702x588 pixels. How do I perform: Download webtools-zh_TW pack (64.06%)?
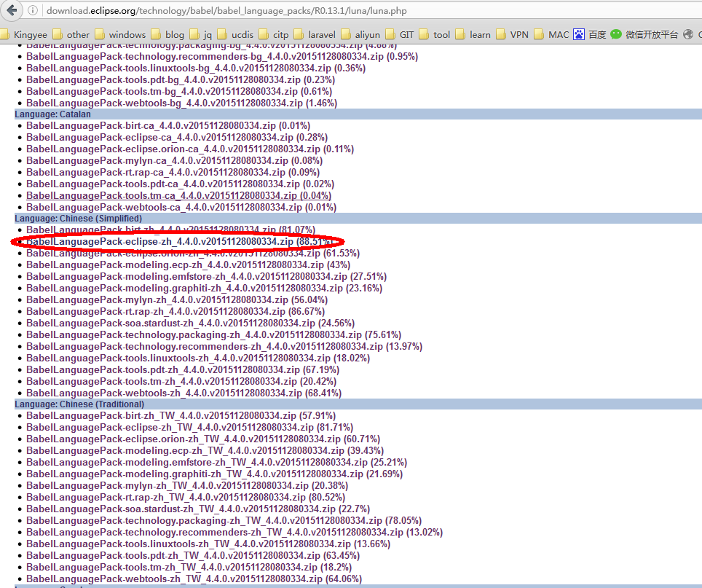point(194,579)
